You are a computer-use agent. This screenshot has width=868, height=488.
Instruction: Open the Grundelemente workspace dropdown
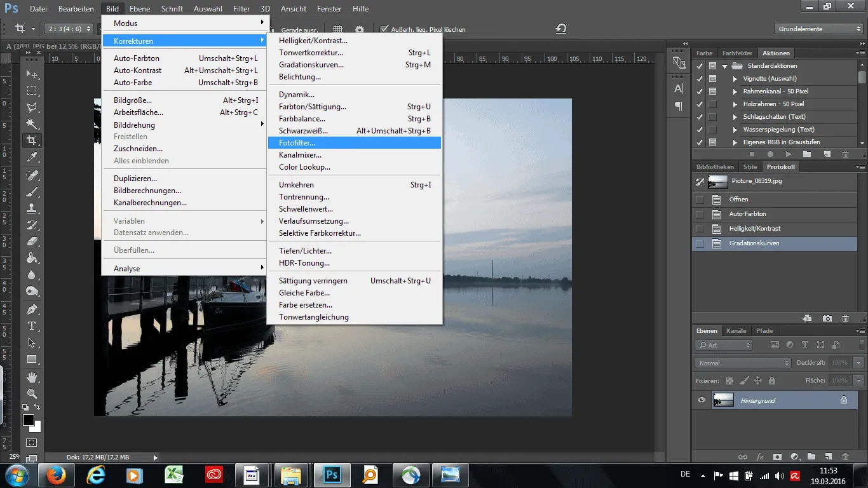click(818, 29)
